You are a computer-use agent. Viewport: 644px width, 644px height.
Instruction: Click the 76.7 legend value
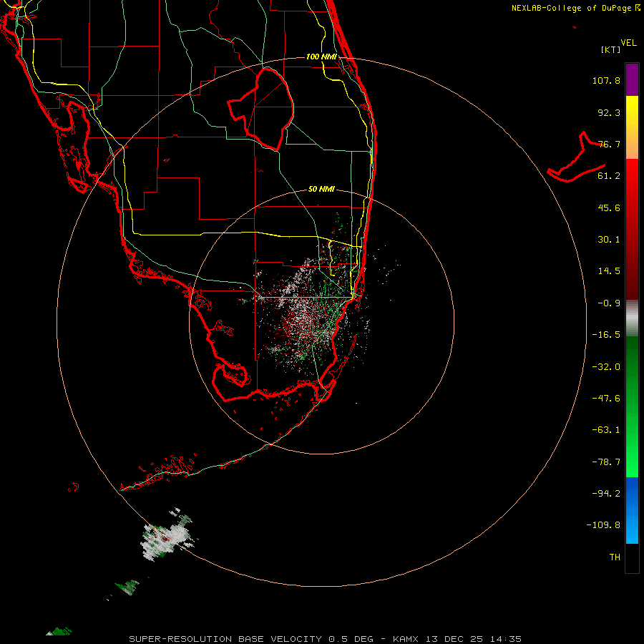click(x=609, y=144)
